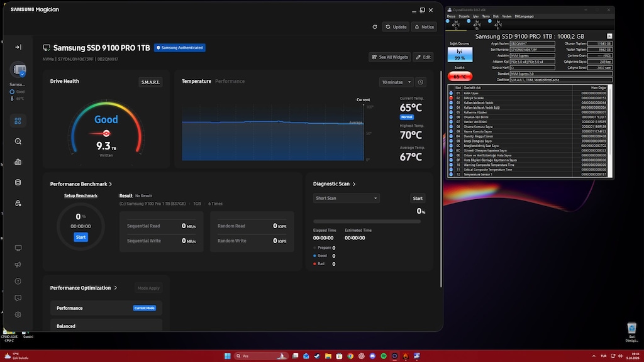Open the Short Scan type dropdown
This screenshot has width=644, height=362.
(x=347, y=198)
